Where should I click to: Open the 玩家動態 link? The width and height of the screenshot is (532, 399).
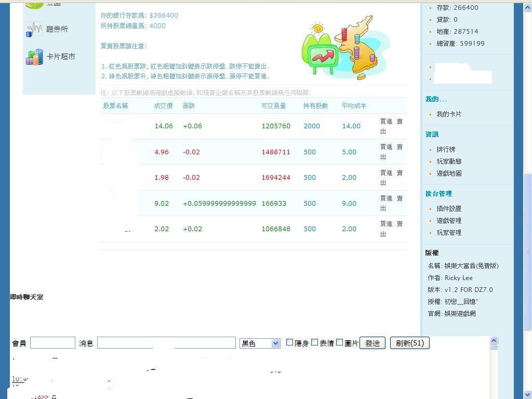[449, 162]
